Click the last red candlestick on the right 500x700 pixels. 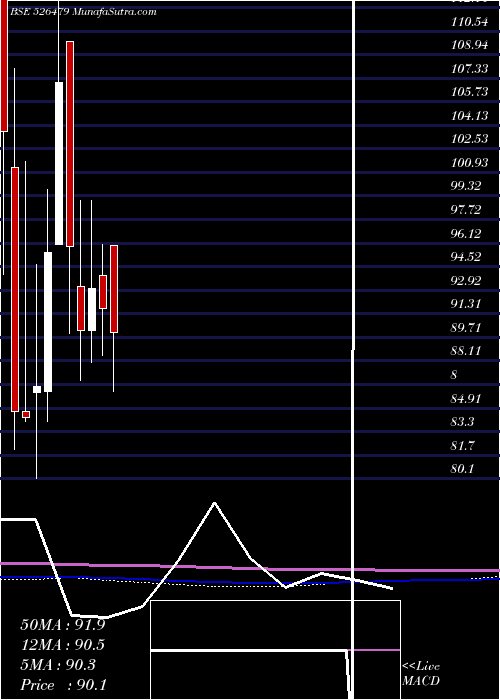114,289
